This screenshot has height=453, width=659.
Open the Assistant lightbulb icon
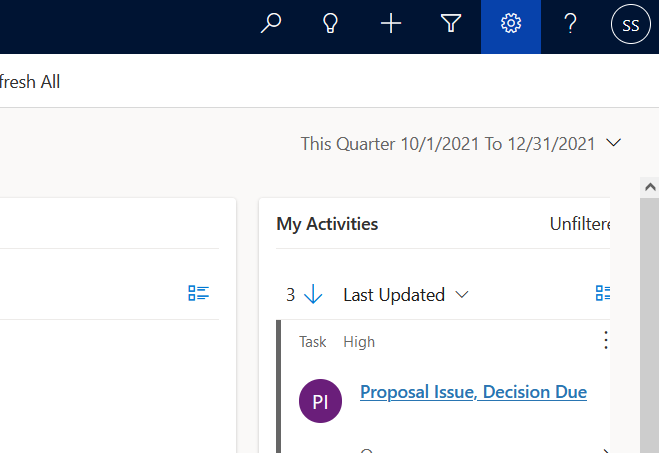pos(331,25)
